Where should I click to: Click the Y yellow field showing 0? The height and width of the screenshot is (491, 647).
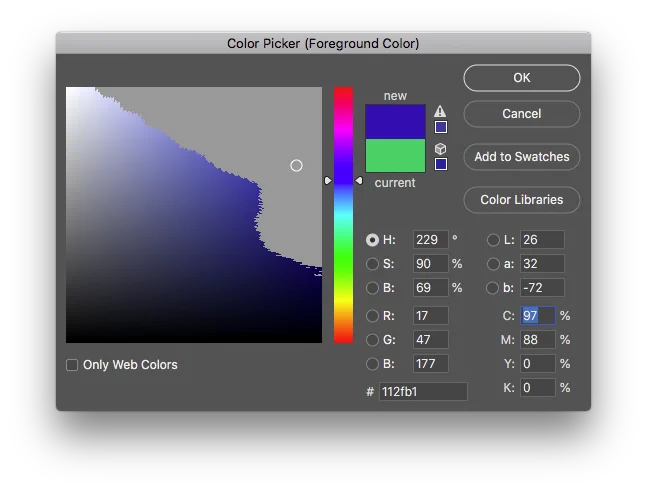tap(538, 364)
